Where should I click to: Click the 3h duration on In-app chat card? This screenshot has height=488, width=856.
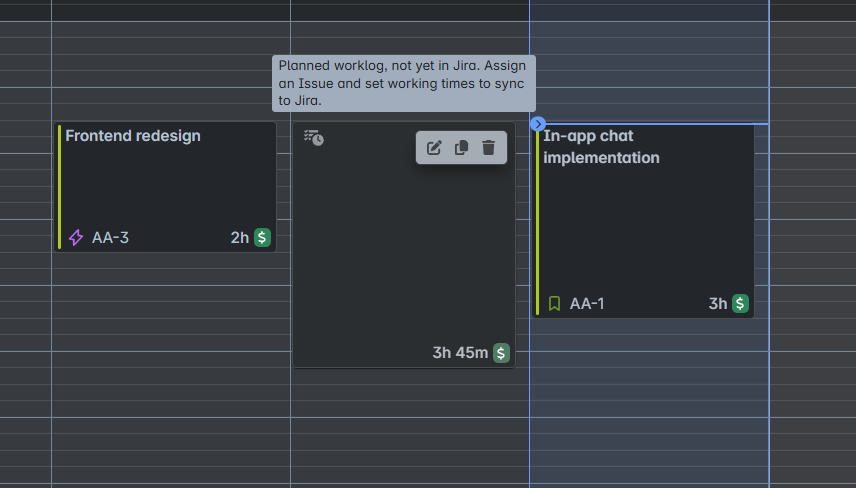[718, 303]
